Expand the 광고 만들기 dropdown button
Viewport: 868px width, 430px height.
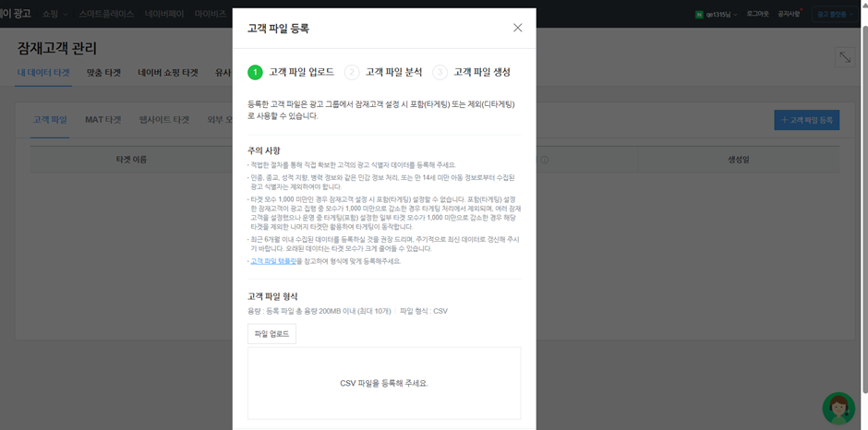pos(834,15)
